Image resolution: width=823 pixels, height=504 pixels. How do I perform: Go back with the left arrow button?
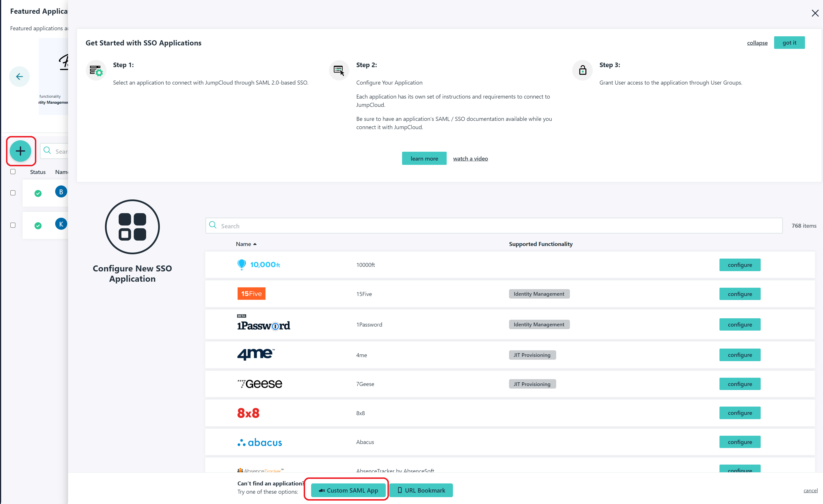(19, 77)
